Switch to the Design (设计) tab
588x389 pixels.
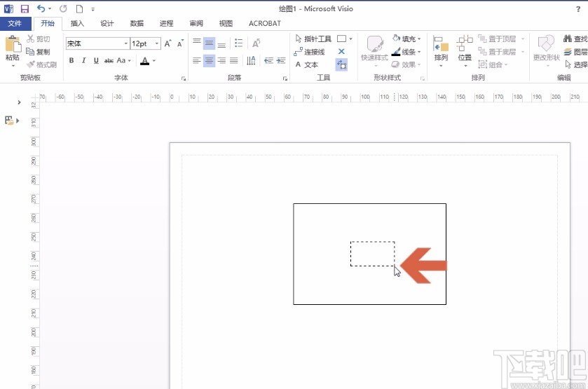click(107, 23)
